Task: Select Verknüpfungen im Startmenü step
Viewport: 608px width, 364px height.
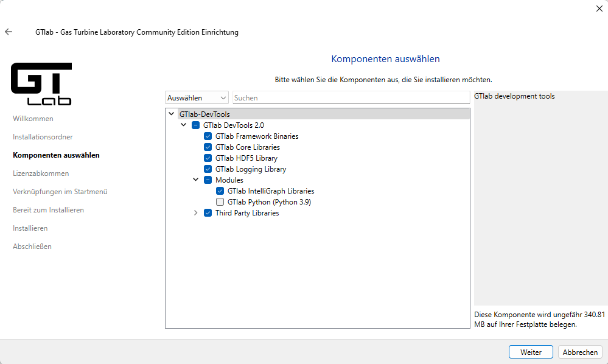Action: (x=60, y=192)
